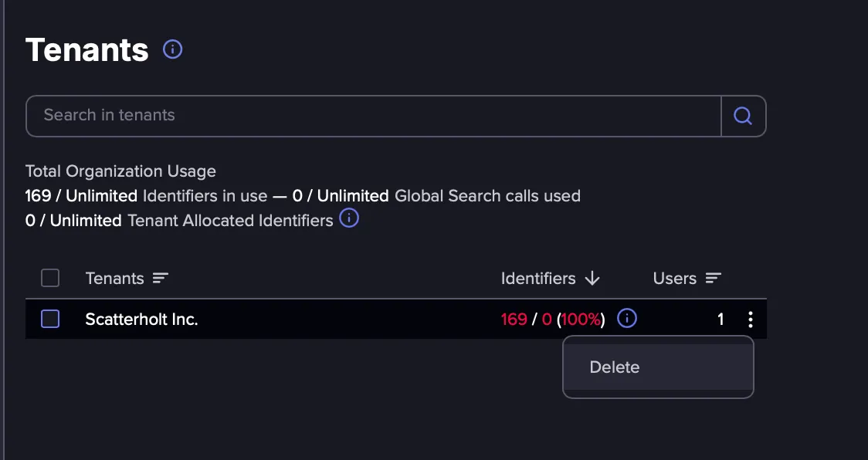This screenshot has width=868, height=460.
Task: Sort by the Tenants column header label
Action: coord(114,278)
